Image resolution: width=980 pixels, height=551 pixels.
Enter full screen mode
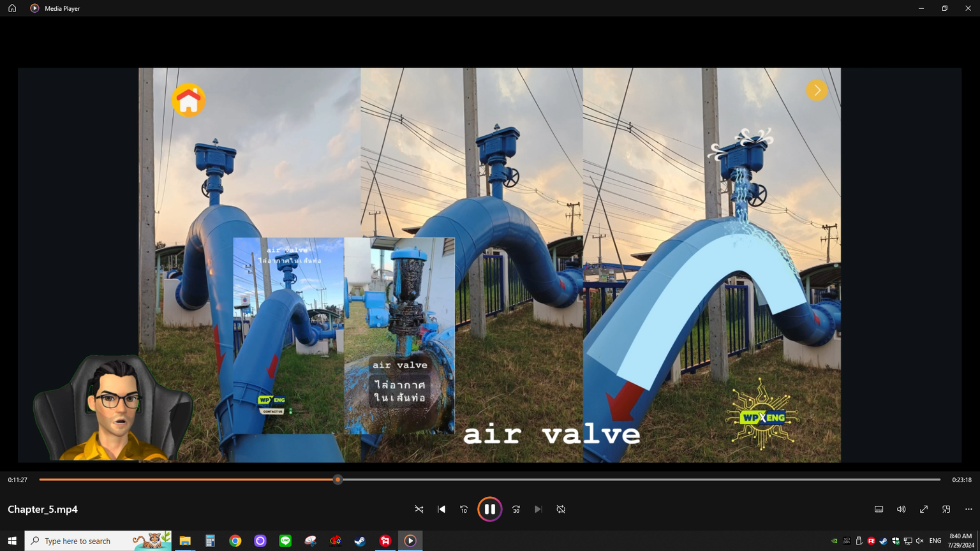pos(923,509)
